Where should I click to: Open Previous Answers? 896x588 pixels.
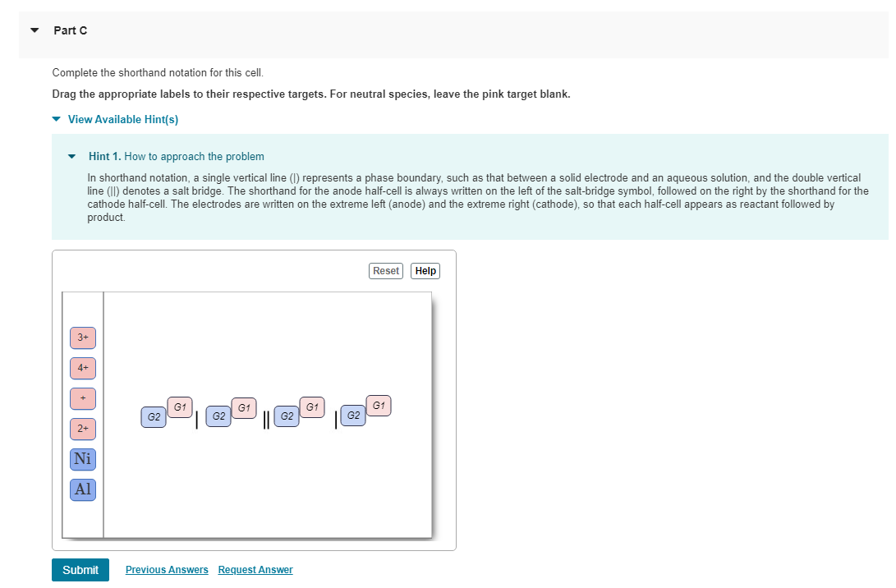167,569
